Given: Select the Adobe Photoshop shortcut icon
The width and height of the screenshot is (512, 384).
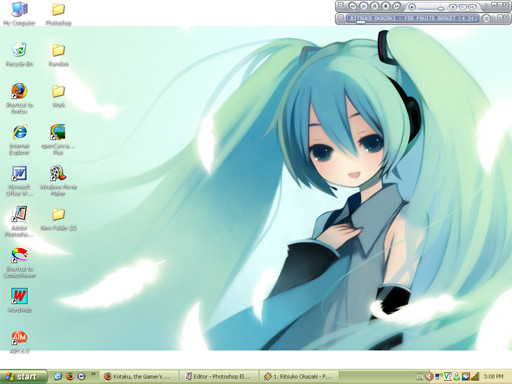Looking at the screenshot, I should (19, 221).
